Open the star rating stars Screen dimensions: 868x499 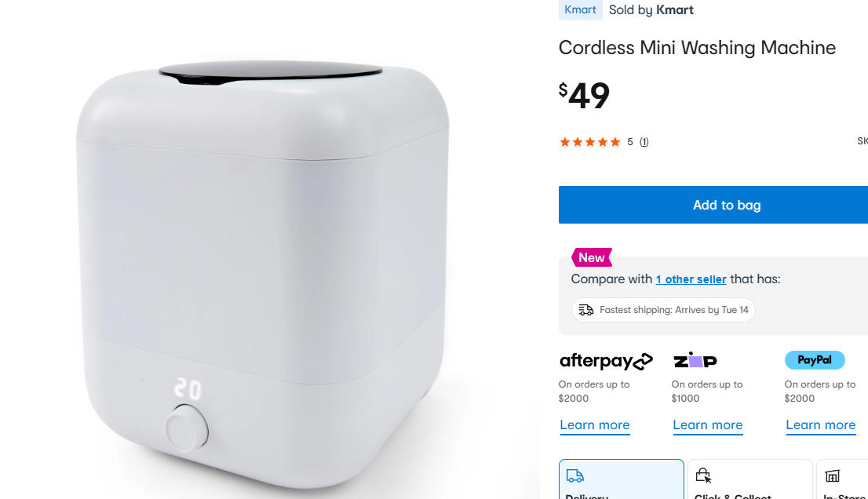coord(590,142)
